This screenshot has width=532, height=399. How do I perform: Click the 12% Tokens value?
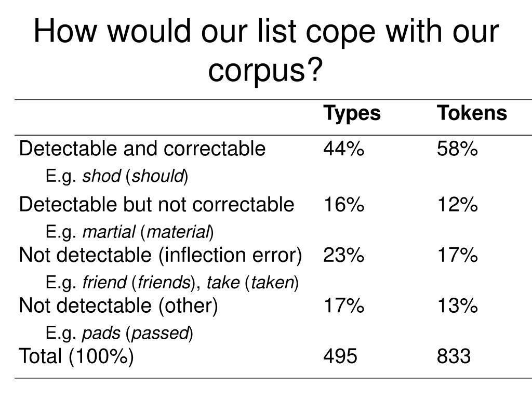click(457, 205)
